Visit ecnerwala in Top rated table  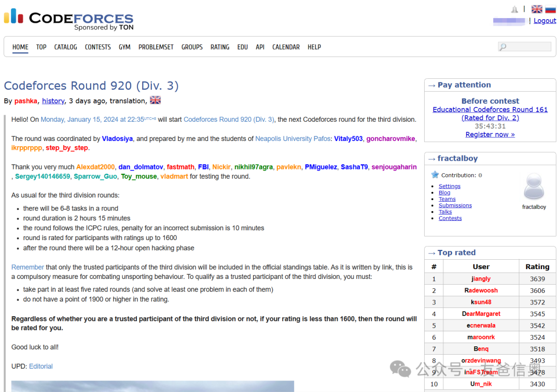pos(481,326)
